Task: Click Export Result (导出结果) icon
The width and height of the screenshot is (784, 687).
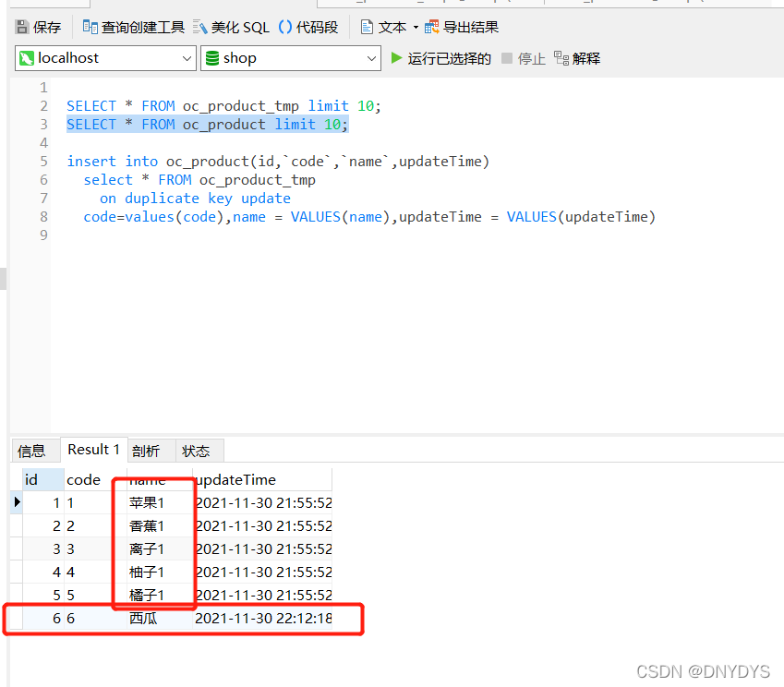Action: click(x=431, y=27)
